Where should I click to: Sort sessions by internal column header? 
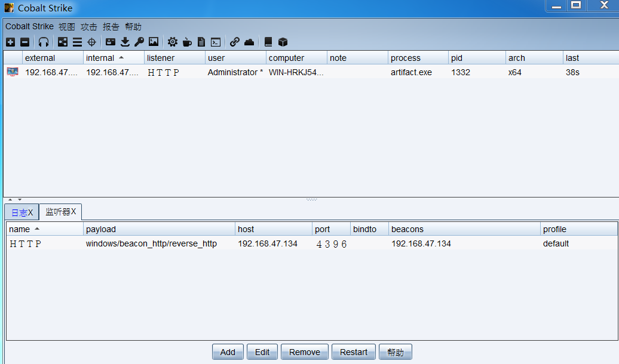click(x=114, y=58)
